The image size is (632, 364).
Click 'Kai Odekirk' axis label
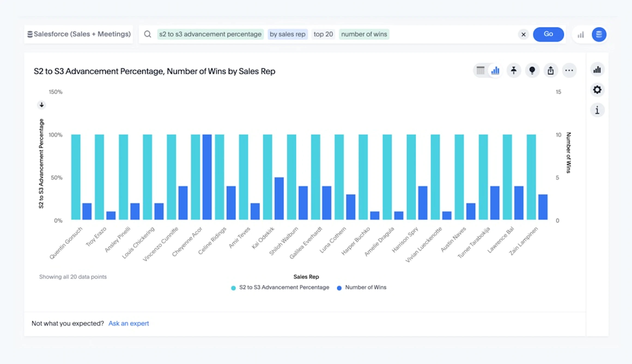point(263,238)
